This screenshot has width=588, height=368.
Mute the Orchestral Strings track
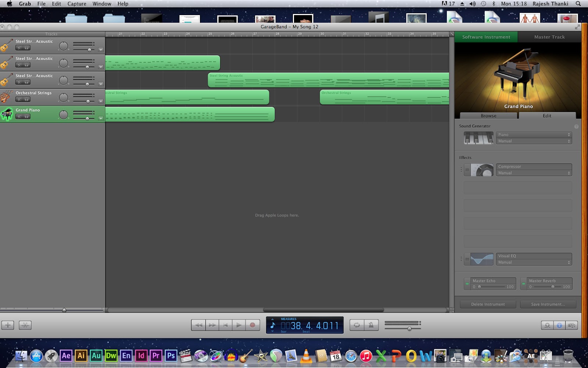(19, 99)
